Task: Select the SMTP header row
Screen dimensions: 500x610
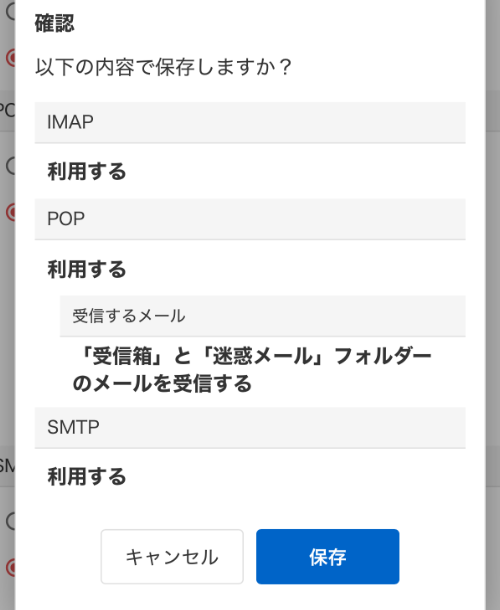Action: coord(250,428)
